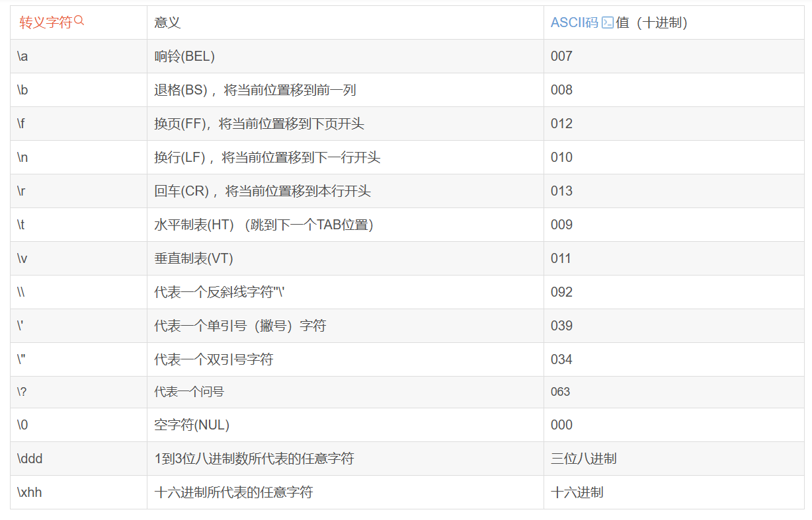
Task: Click the 空字符(NUL) meaning cell
Action: (345, 425)
